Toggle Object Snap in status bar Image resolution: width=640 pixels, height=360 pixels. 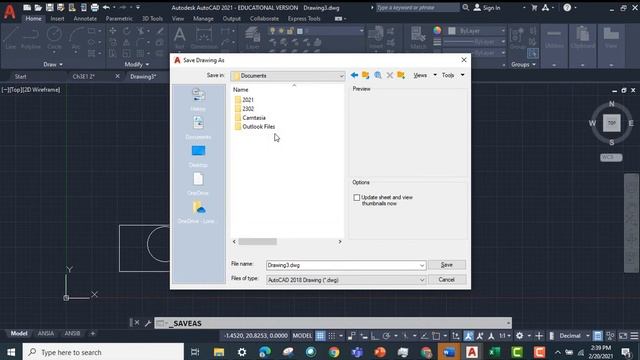click(x=436, y=336)
